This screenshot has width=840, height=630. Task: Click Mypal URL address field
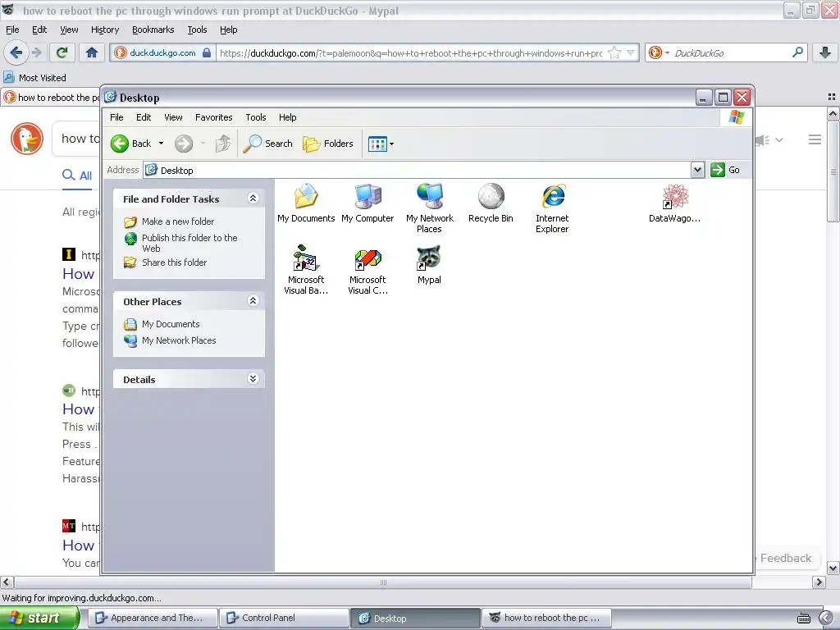(x=411, y=53)
